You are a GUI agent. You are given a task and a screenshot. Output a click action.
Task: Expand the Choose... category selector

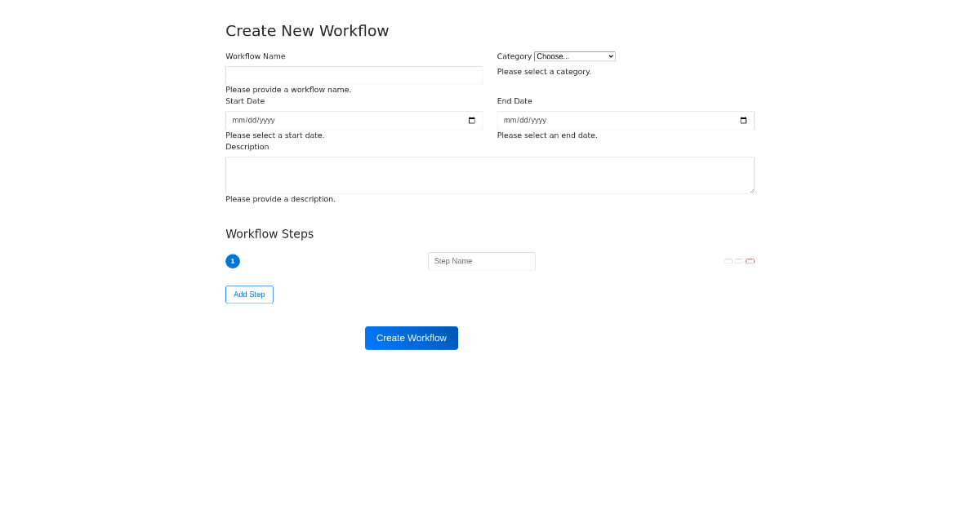tap(574, 55)
